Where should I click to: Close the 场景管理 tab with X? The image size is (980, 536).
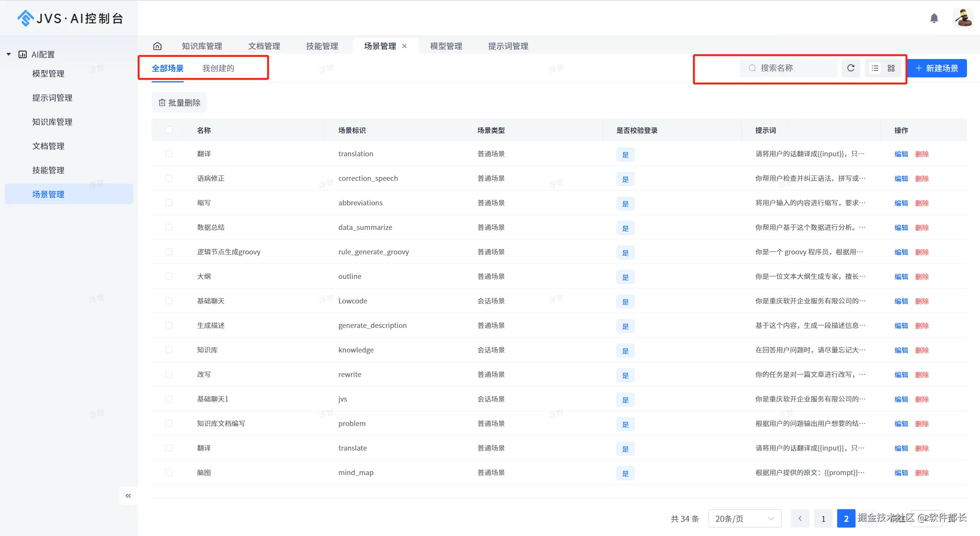point(404,46)
